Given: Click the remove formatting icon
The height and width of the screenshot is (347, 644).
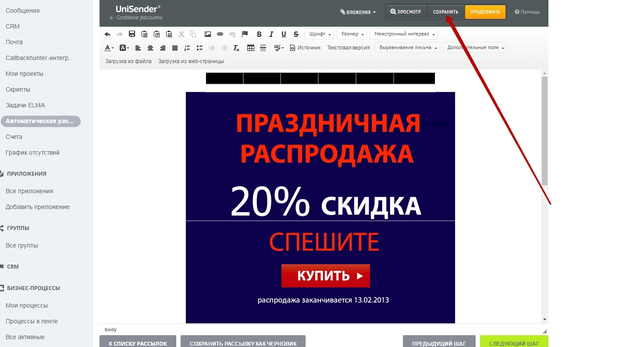Looking at the screenshot, I should [x=236, y=48].
